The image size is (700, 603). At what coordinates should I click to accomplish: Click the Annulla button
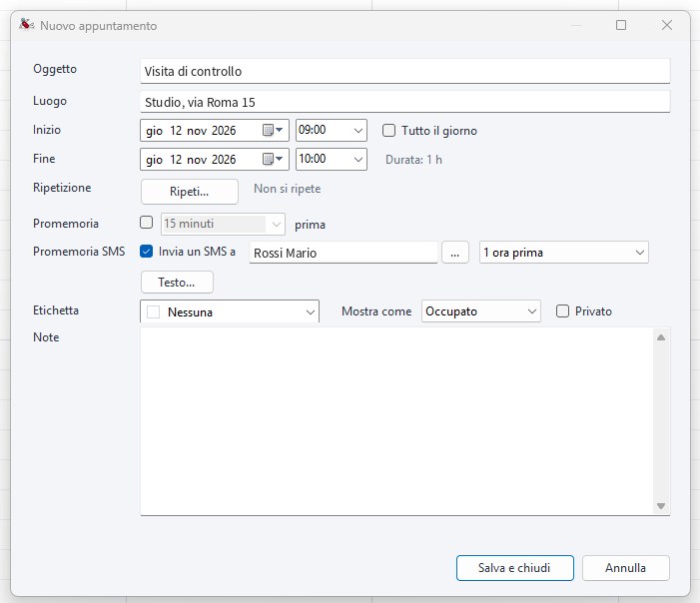(x=625, y=568)
